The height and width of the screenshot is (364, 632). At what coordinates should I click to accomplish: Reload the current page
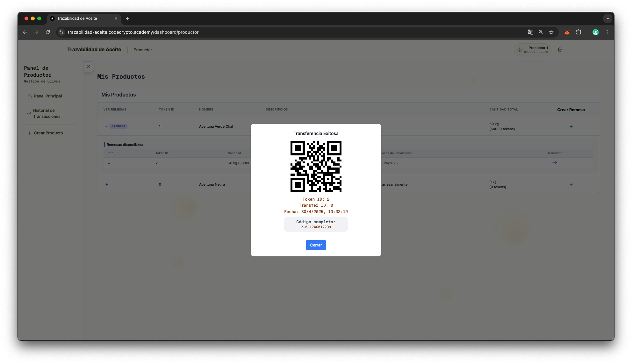[48, 32]
